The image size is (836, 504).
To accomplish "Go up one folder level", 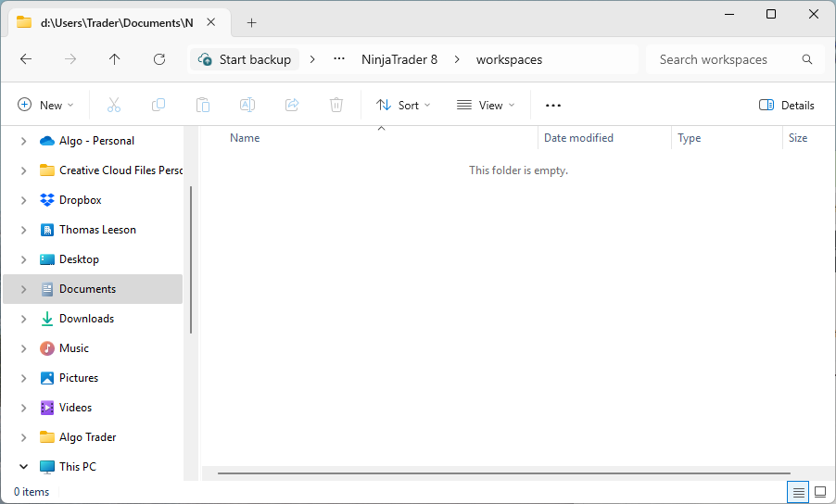I will tap(115, 59).
